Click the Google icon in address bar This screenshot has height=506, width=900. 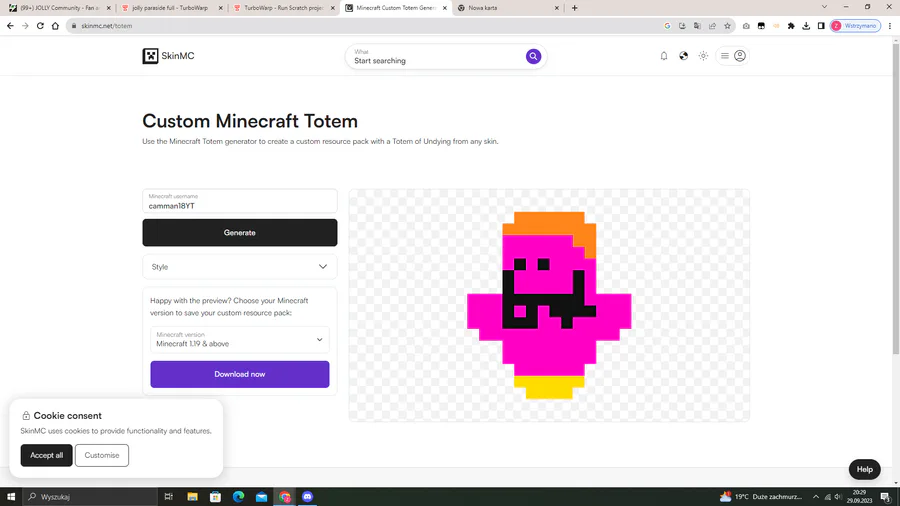click(667, 26)
